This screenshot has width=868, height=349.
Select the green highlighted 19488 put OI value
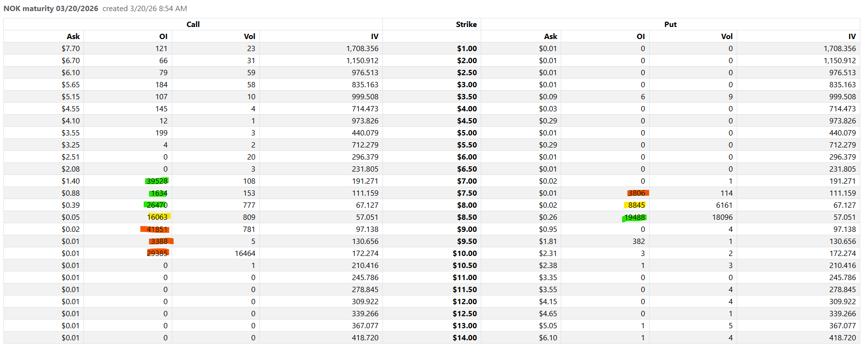(635, 217)
